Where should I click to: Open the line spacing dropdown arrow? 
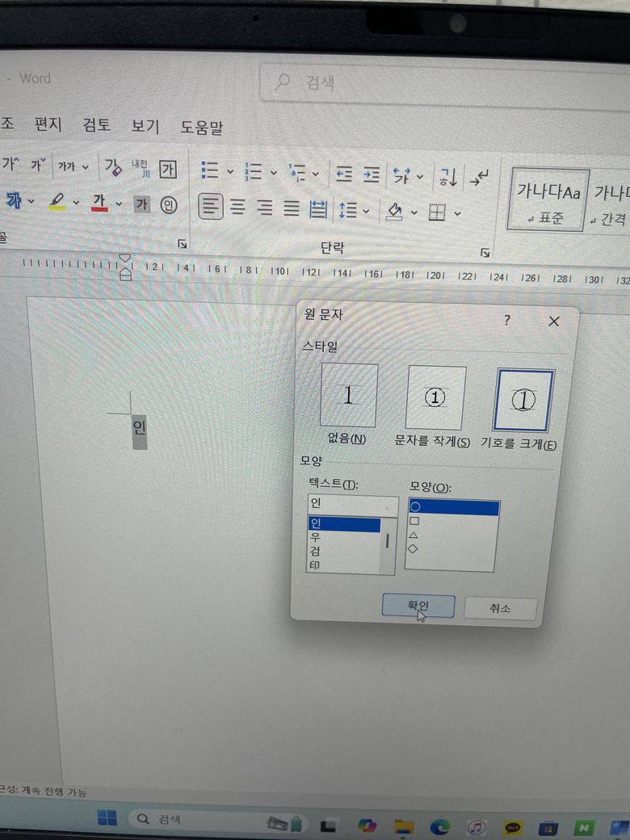pos(367,212)
